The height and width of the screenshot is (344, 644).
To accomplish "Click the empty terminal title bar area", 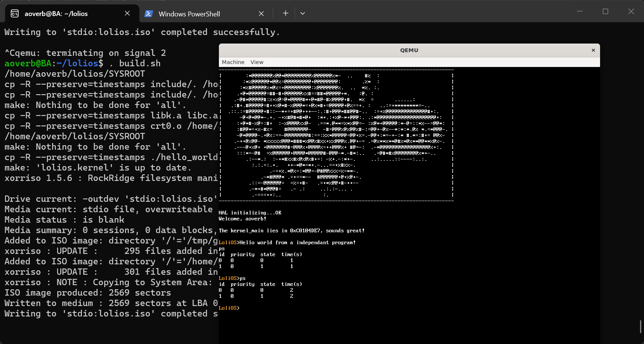I will coord(428,12).
